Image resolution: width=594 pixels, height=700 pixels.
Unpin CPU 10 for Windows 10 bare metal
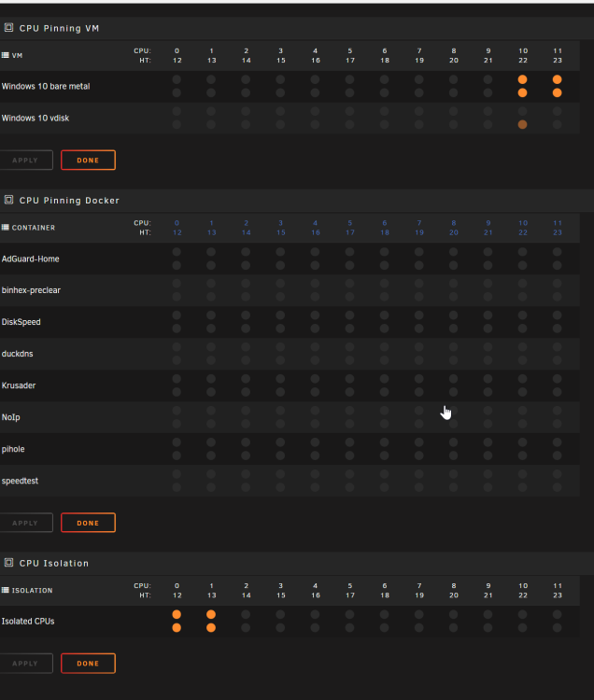(x=522, y=79)
